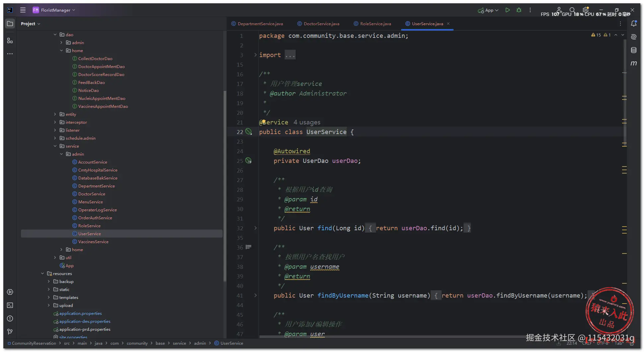644x352 pixels.
Task: Expand the interceptor folder
Action: click(x=55, y=122)
